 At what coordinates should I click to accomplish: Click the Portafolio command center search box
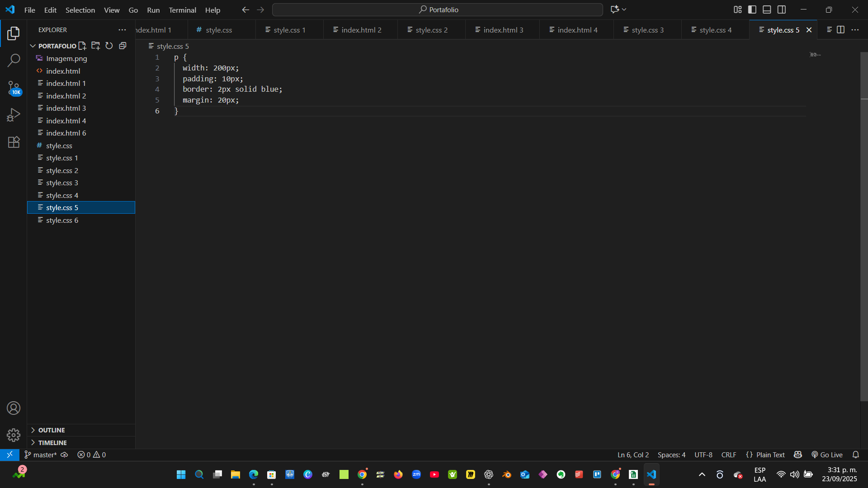pyautogui.click(x=438, y=9)
